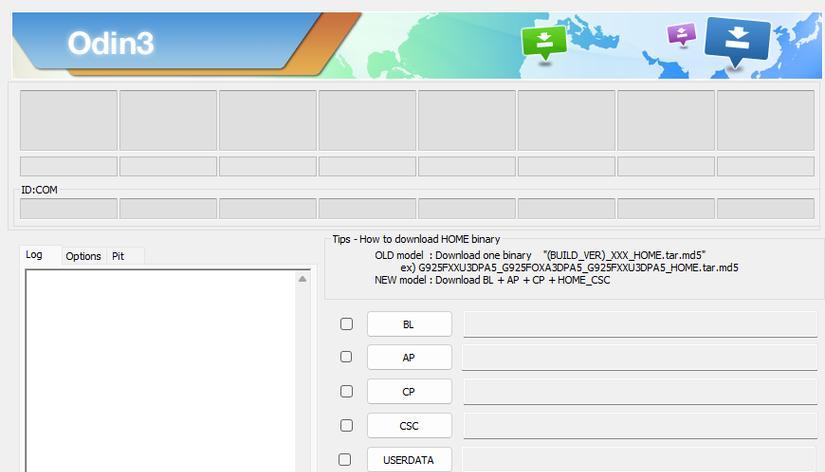Open the BL file browser button

tap(409, 324)
